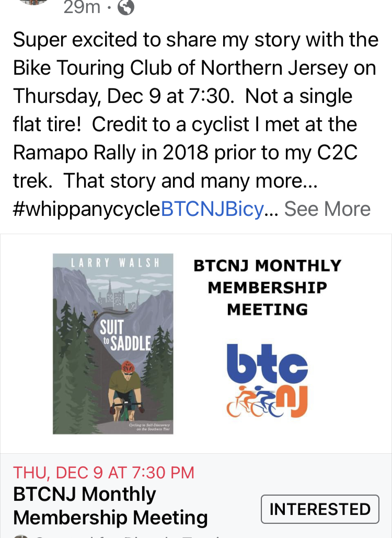Tap the #whippanycycle hashtag
Screen dimensions: 392x538
(x=86, y=209)
